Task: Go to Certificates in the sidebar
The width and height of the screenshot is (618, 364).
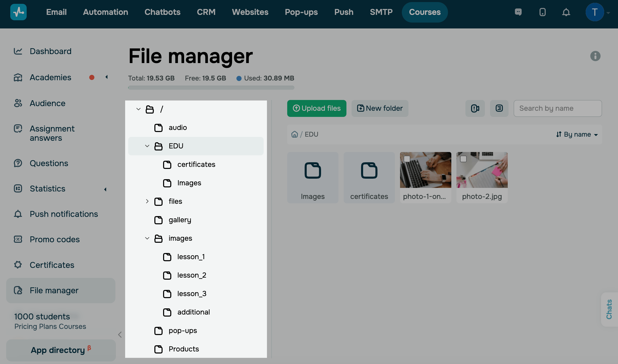Action: (52, 265)
